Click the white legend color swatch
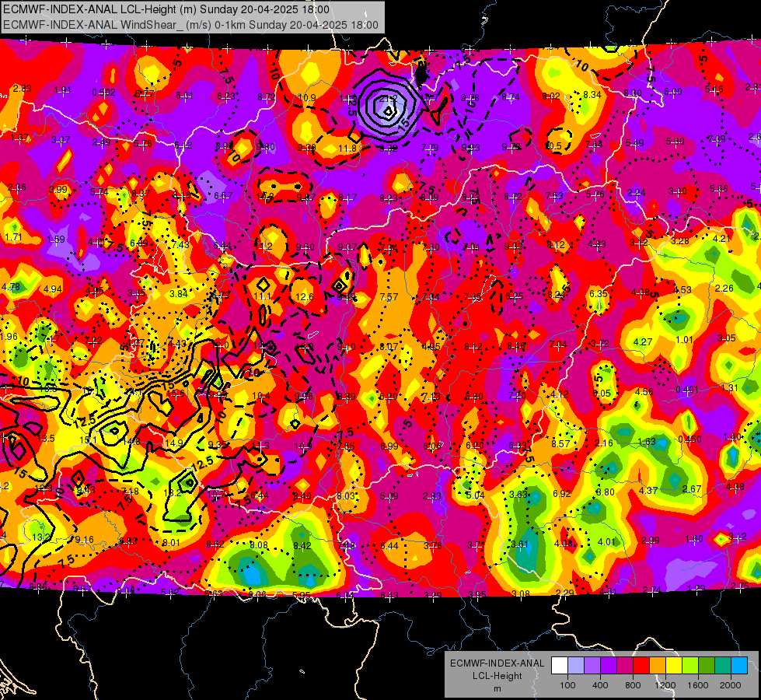 click(560, 666)
